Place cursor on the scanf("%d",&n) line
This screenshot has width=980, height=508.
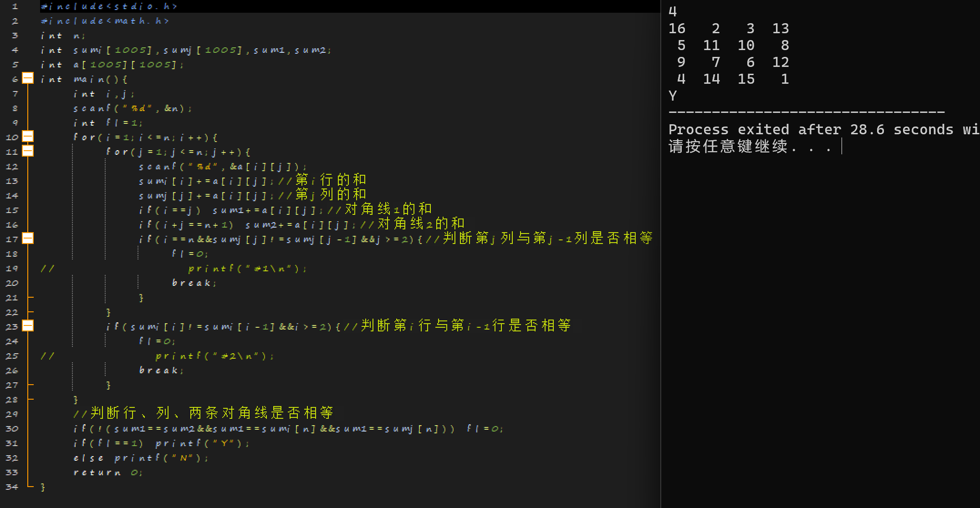(132, 108)
